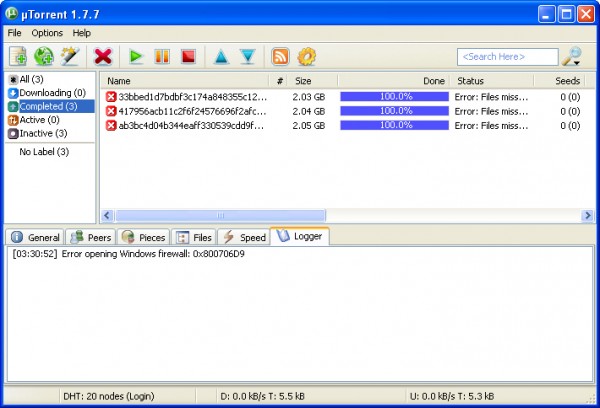Open the File menu

(15, 33)
